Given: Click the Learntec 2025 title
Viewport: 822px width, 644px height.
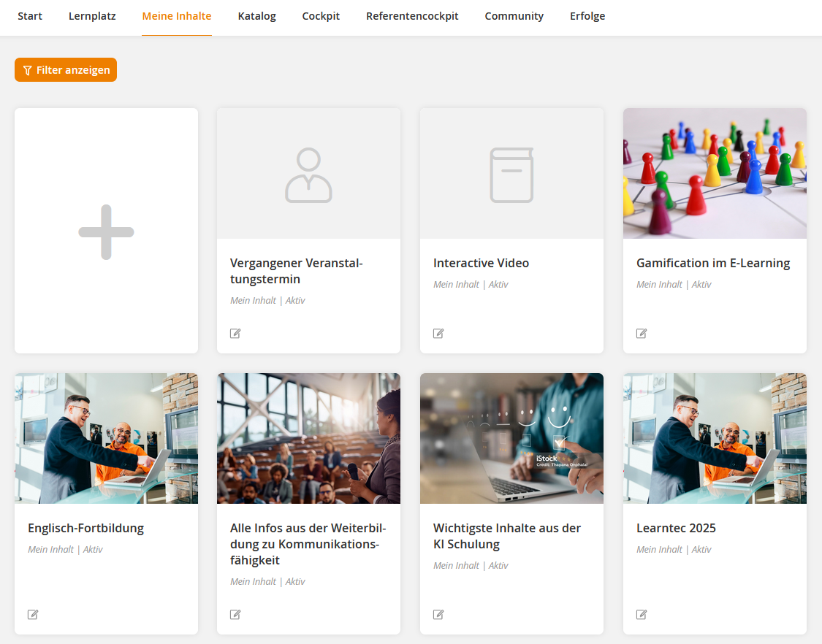Looking at the screenshot, I should pos(676,528).
